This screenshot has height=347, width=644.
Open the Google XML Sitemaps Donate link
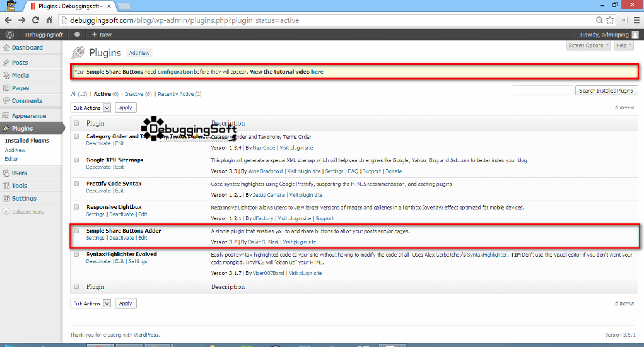pyautogui.click(x=394, y=171)
